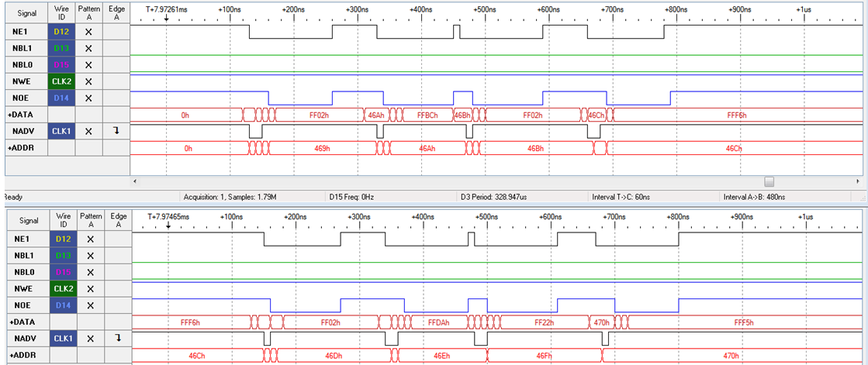Select the D14 wire ID in the top panel

61,98
